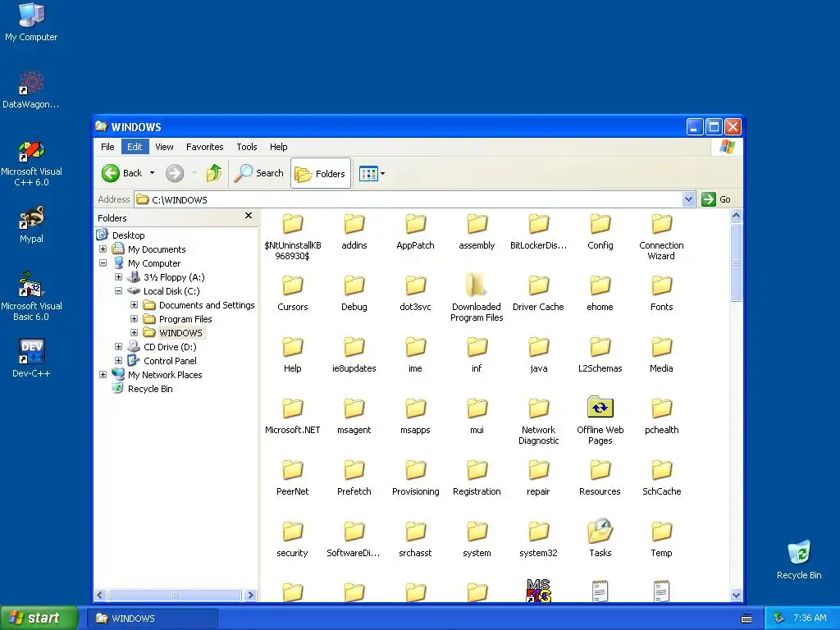Open the address bar dropdown arrow
The width and height of the screenshot is (840, 630).
689,199
